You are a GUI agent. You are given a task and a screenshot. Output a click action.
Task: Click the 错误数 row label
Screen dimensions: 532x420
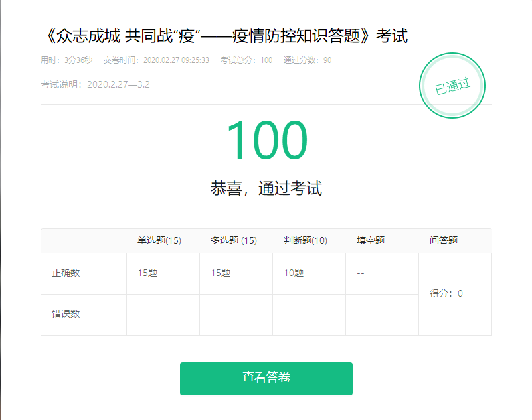66,314
